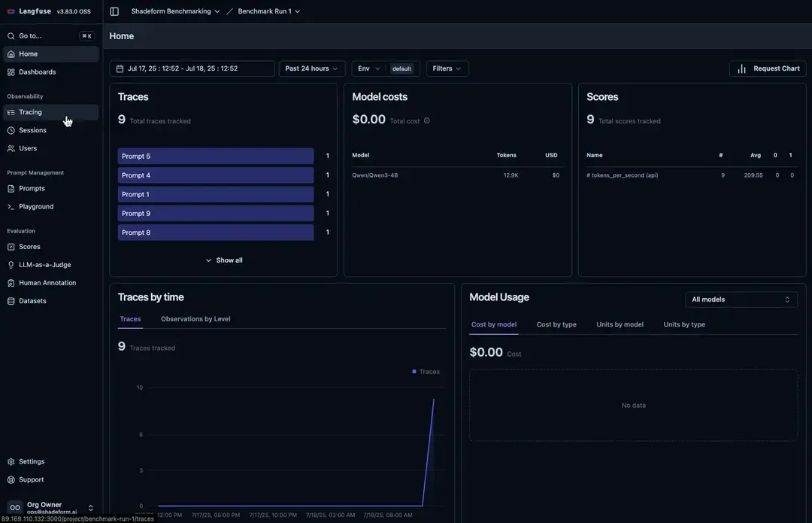
Task: Switch to the Cost by type tab
Action: [x=556, y=324]
